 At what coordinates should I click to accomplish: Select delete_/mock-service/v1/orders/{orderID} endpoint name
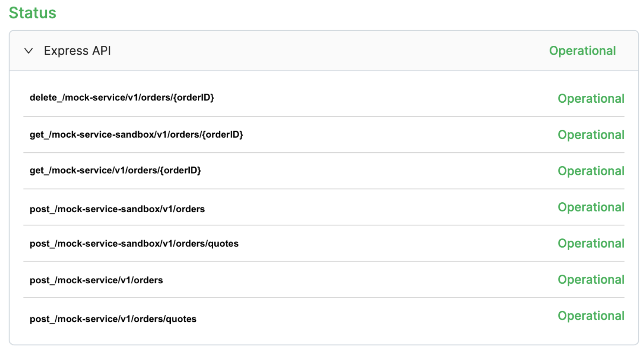(x=122, y=98)
